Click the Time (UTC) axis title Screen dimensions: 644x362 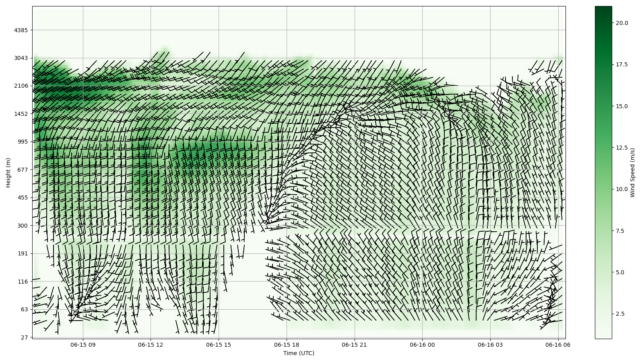(299, 353)
